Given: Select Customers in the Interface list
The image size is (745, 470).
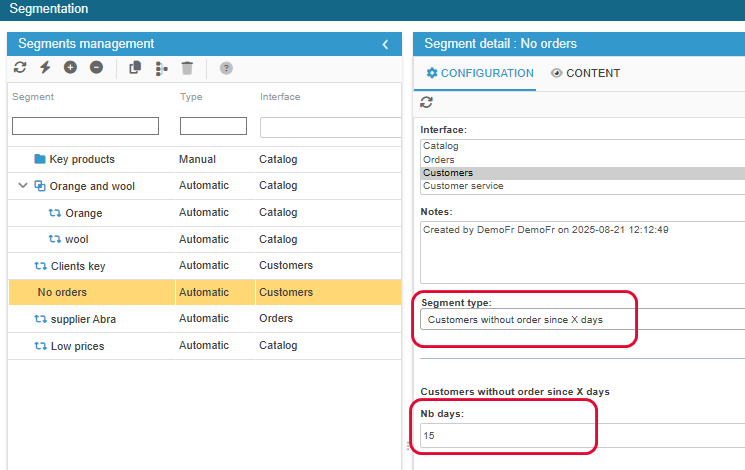Looking at the screenshot, I should coord(583,173).
